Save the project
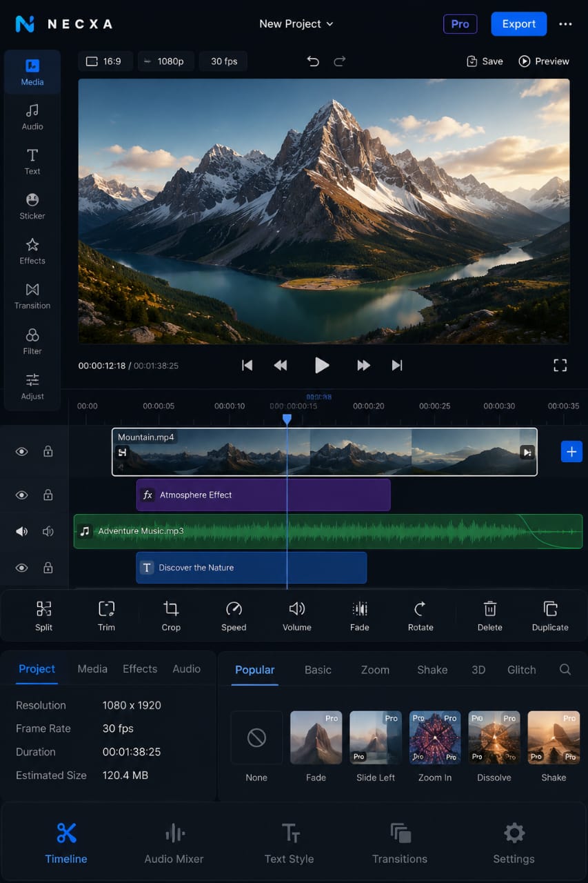Viewport: 588px width, 883px height. [485, 61]
